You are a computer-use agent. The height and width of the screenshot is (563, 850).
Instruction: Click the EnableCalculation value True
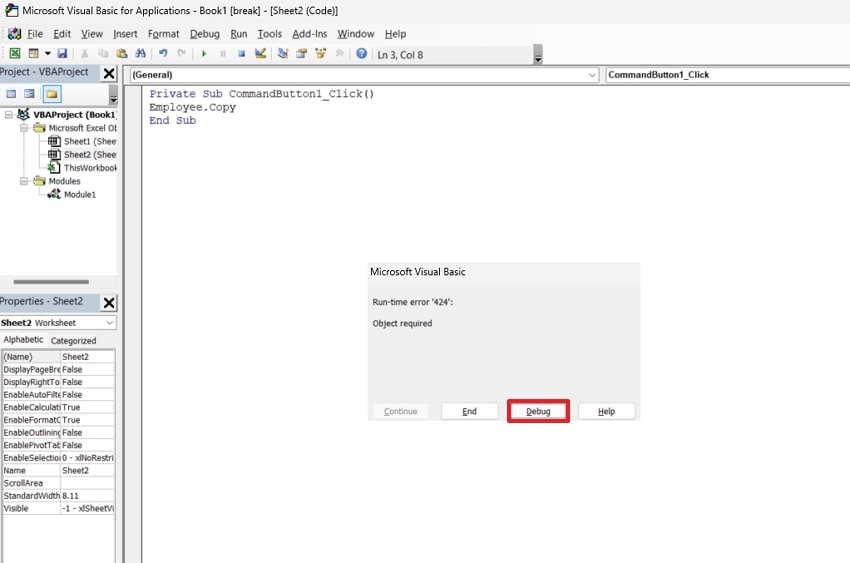pos(87,407)
